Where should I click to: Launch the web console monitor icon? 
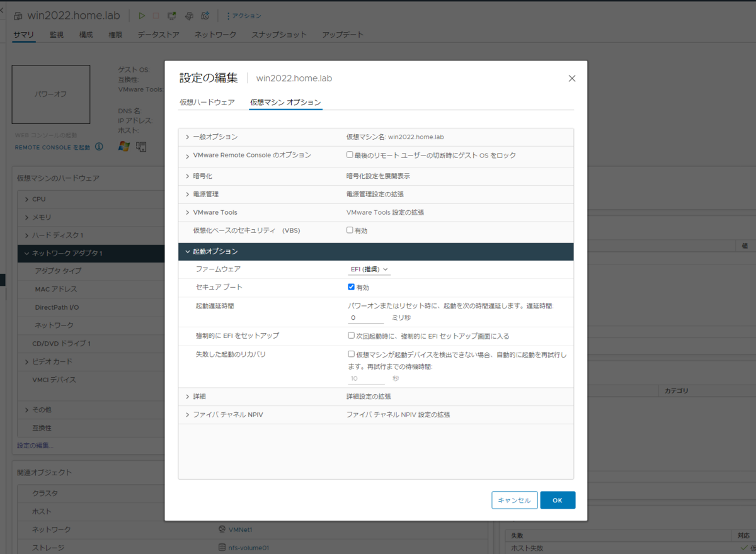pyautogui.click(x=172, y=15)
